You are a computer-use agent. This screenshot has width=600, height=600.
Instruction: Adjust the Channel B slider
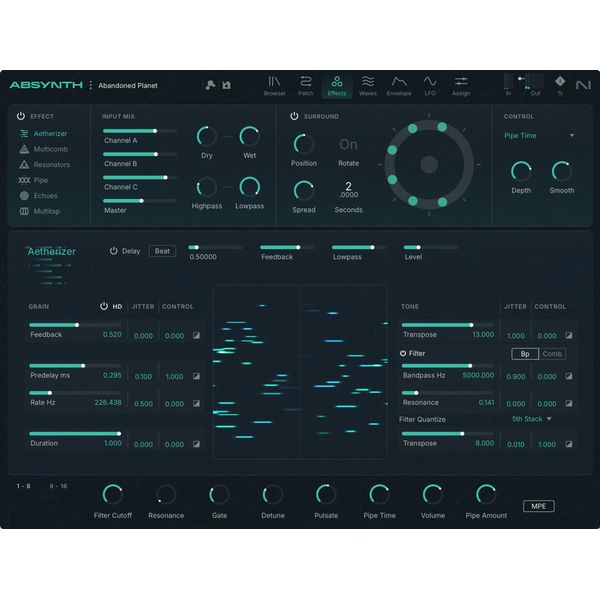[x=140, y=154]
